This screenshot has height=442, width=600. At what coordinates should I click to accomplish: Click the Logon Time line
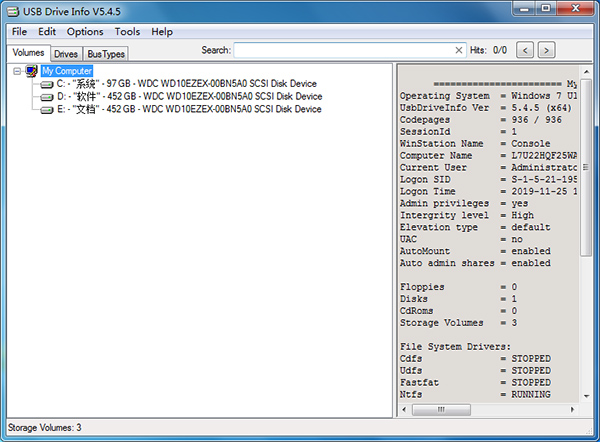(488, 191)
